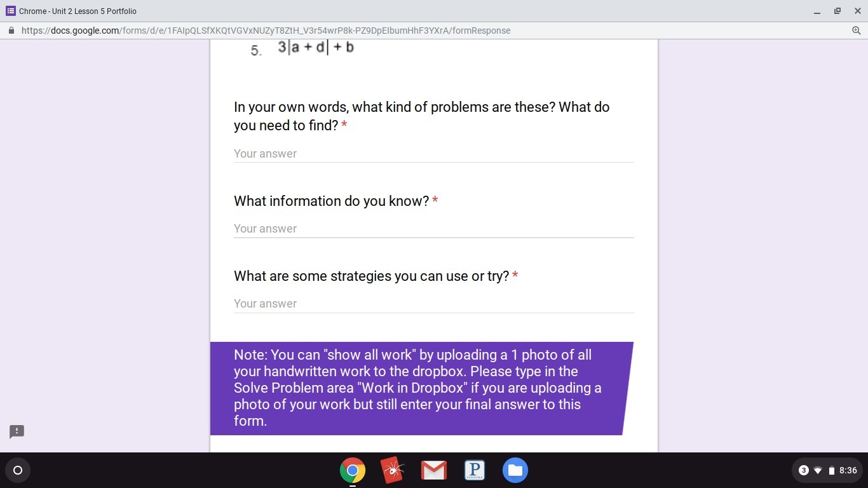
Task: Click the window title 'Chrome - Unit 2 Lesson 5 Portfolio'
Action: click(78, 11)
